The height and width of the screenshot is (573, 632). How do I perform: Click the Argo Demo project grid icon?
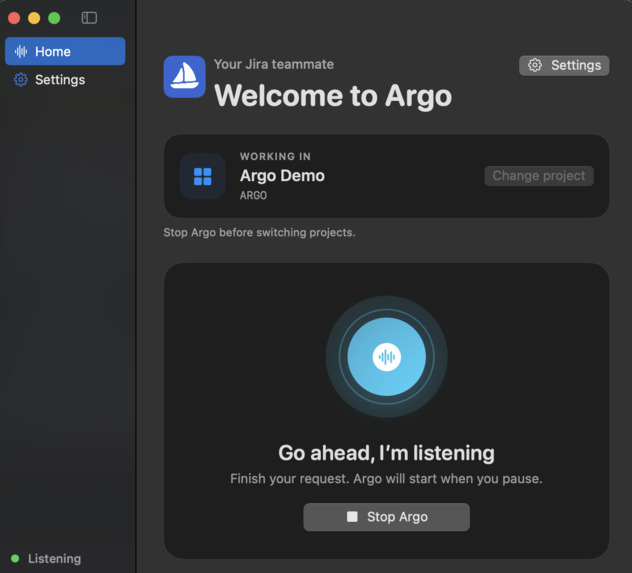[202, 176]
